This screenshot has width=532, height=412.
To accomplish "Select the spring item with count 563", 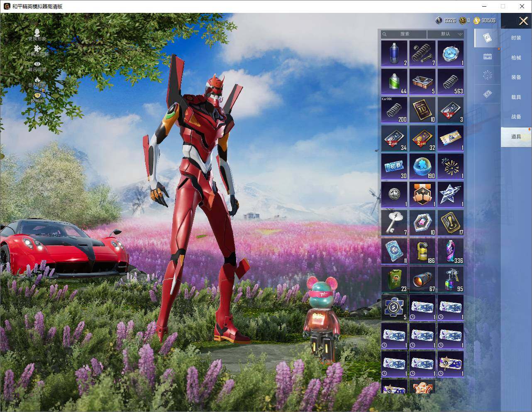I will click(451, 81).
